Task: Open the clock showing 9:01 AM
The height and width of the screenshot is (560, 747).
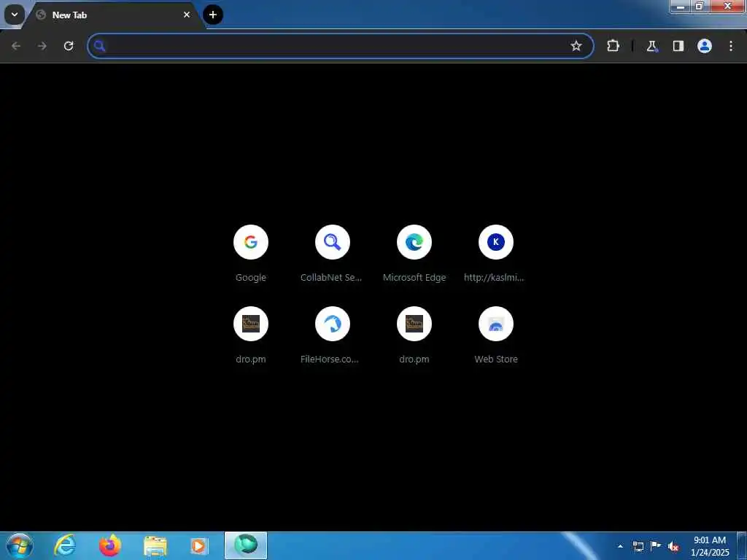Action: 710,546
